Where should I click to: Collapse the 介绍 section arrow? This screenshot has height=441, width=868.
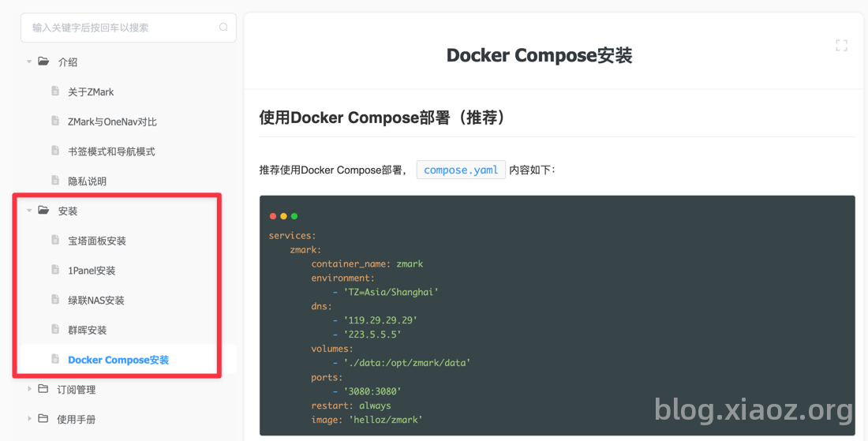coord(29,62)
